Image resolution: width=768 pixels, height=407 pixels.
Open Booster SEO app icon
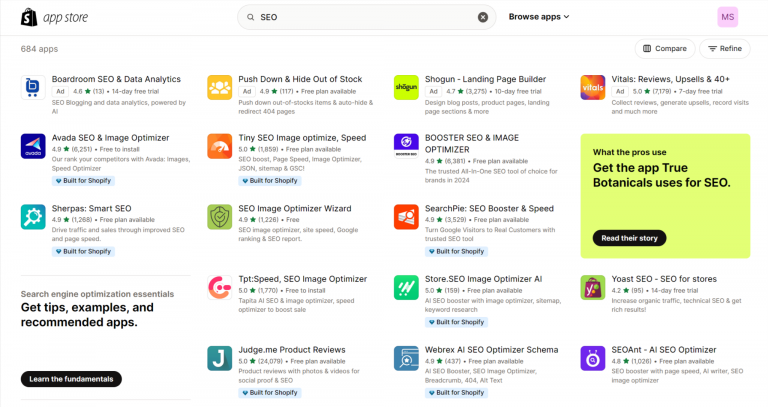tap(406, 146)
